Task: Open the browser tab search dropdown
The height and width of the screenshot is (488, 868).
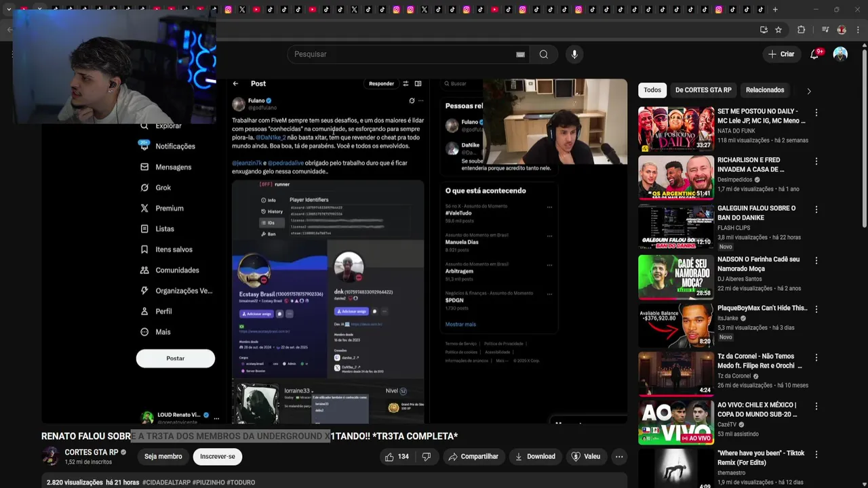Action: click(x=8, y=9)
